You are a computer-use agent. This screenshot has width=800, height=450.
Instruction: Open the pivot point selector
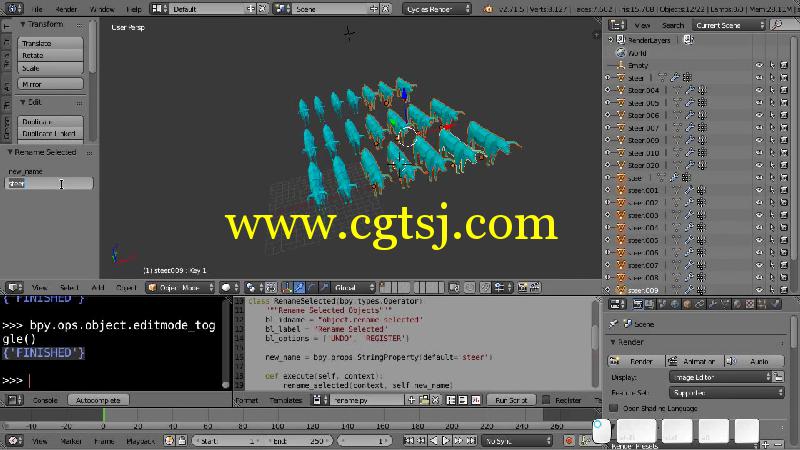point(254,288)
